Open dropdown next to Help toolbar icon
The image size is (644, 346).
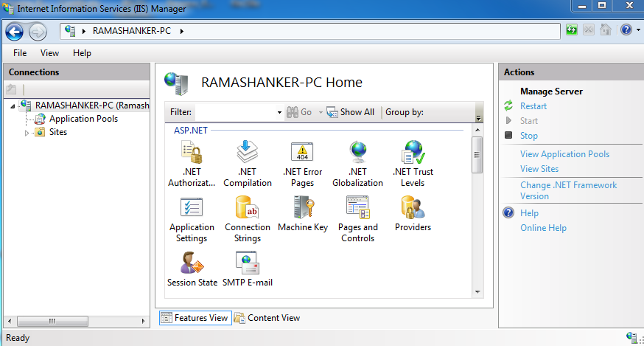click(x=638, y=30)
